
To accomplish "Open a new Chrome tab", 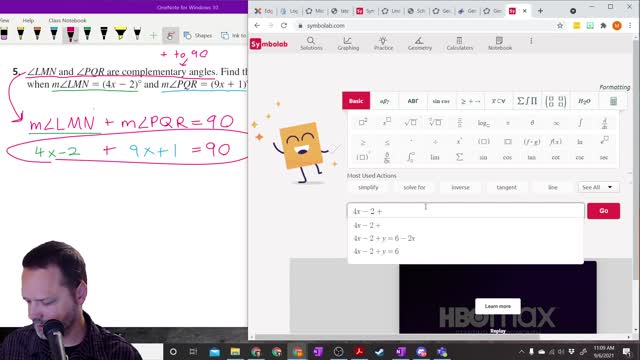I will (540, 11).
